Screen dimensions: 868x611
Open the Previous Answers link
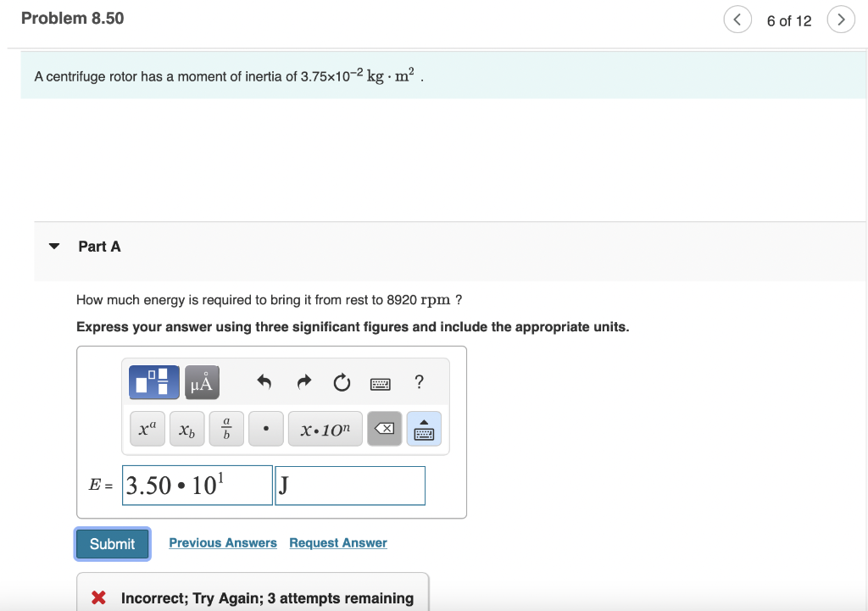222,542
